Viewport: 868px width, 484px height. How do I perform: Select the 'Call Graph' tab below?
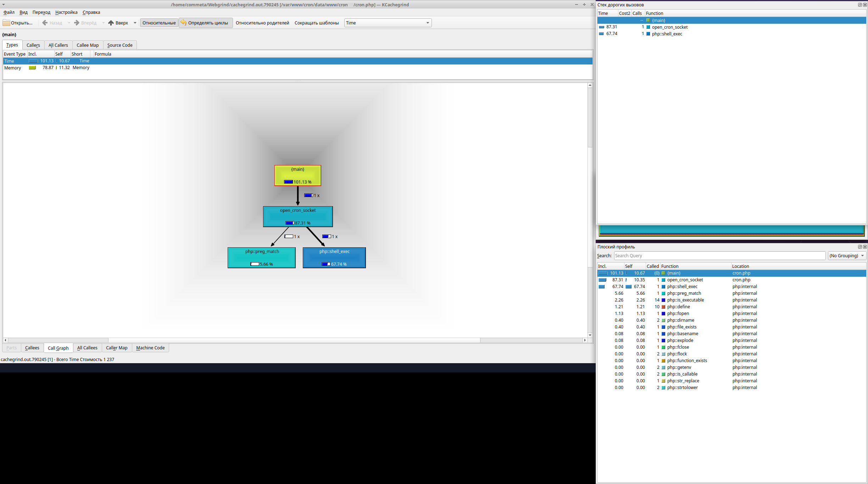(59, 348)
